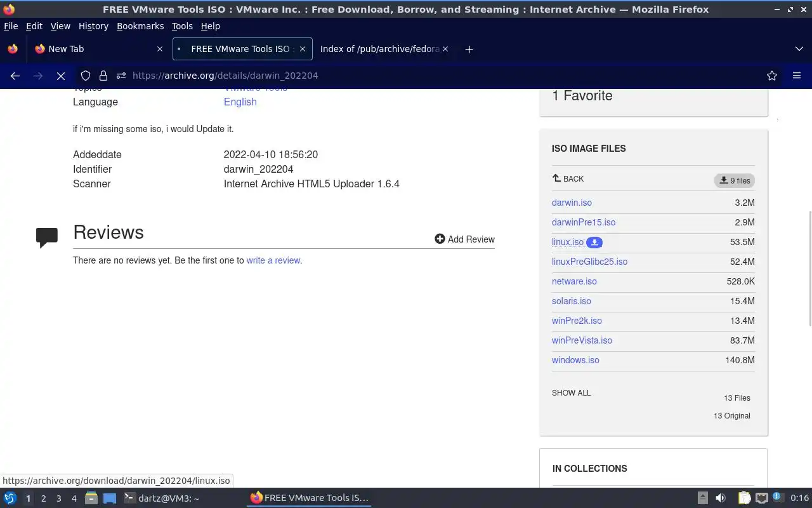Open the tracking protection shield icon
Screen dimensions: 812x508
(86, 76)
